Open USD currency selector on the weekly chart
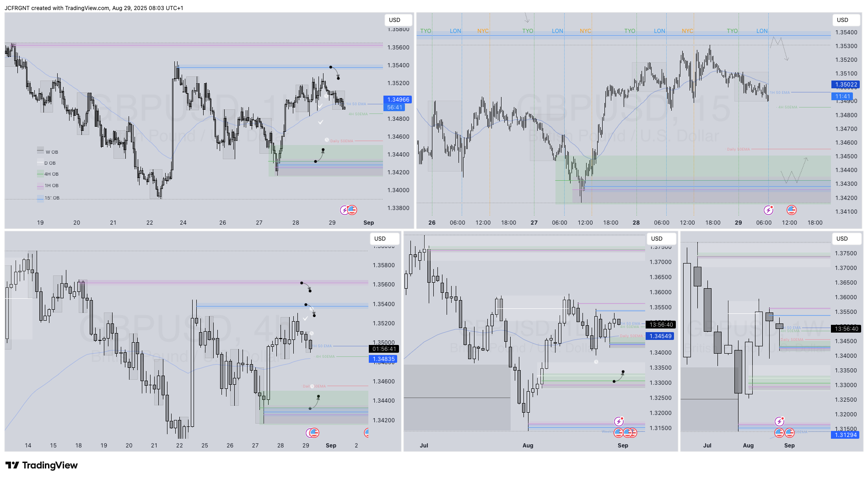 click(x=846, y=239)
